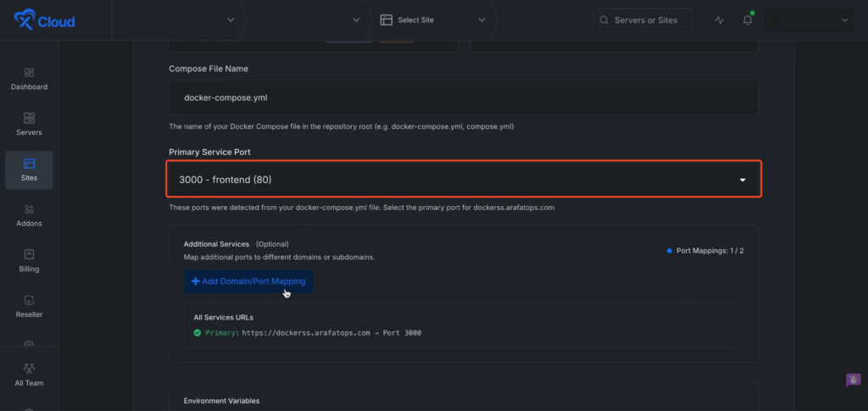
Task: Expand the Primary Service Port dropdown
Action: [463, 180]
